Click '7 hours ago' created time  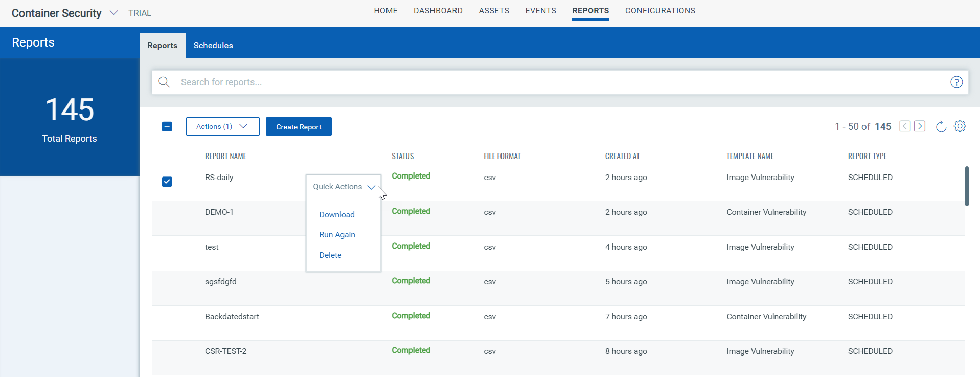pyautogui.click(x=626, y=317)
